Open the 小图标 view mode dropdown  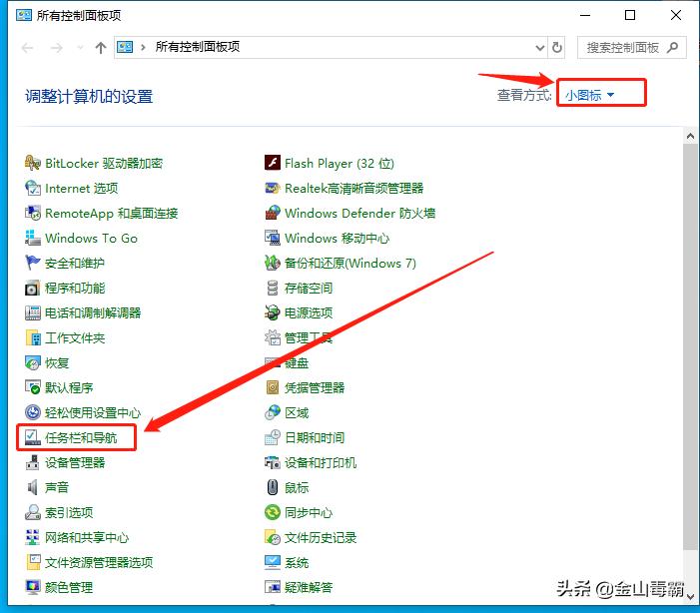(590, 95)
